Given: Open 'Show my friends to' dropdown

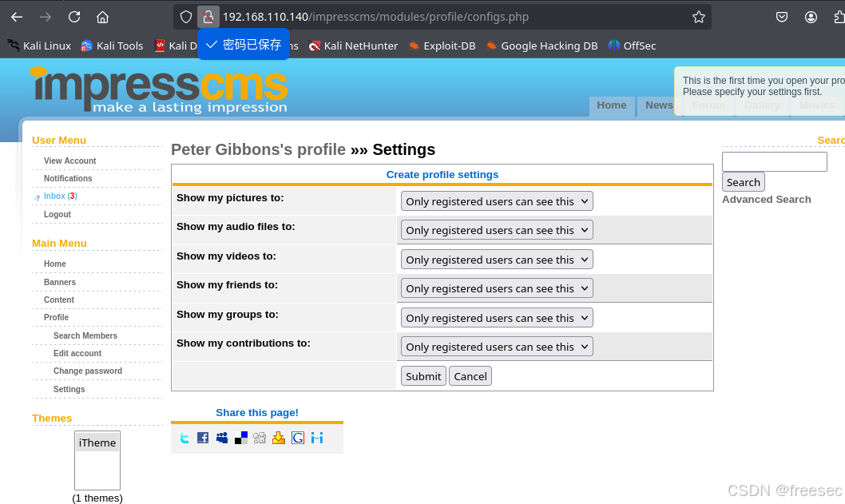Looking at the screenshot, I should pyautogui.click(x=496, y=288).
